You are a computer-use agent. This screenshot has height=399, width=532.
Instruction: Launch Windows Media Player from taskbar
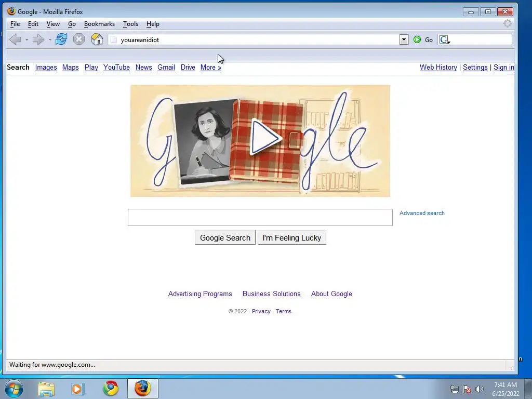coord(78,389)
